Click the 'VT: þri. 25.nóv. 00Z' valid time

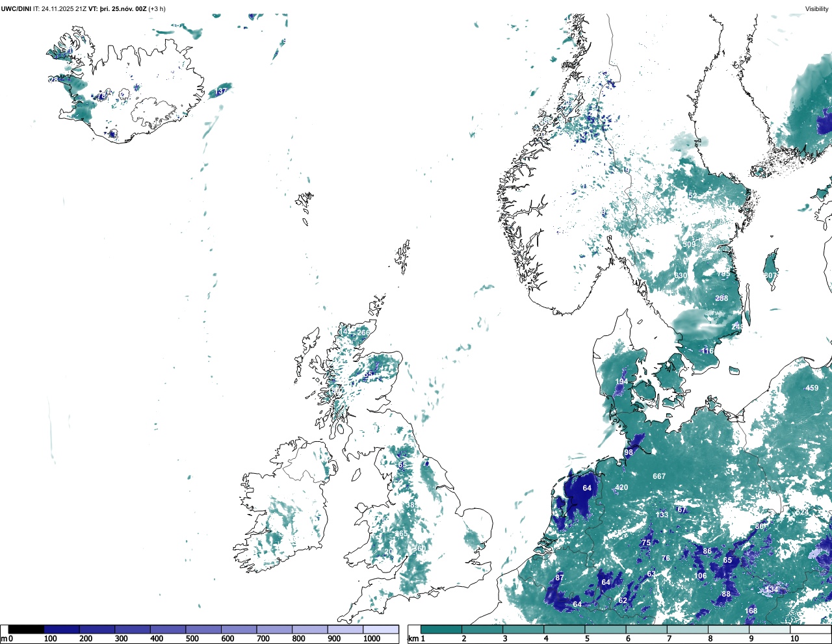tap(118, 8)
